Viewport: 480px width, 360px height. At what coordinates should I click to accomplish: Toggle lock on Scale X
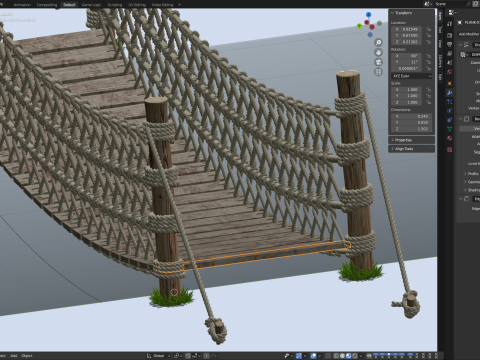point(428,89)
